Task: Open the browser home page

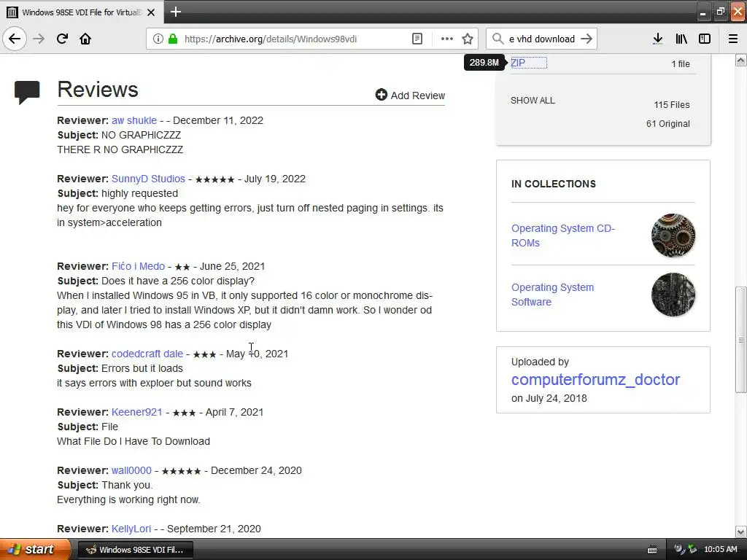Action: click(85, 39)
